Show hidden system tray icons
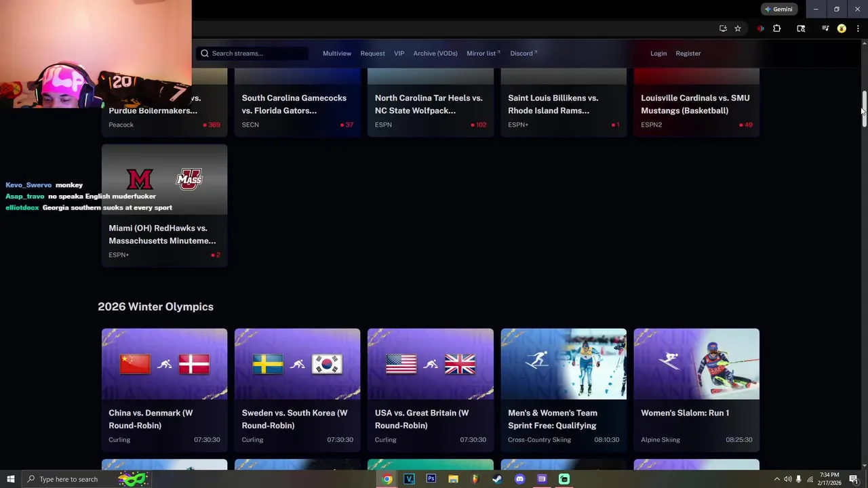Image resolution: width=868 pixels, height=488 pixels. click(777, 479)
